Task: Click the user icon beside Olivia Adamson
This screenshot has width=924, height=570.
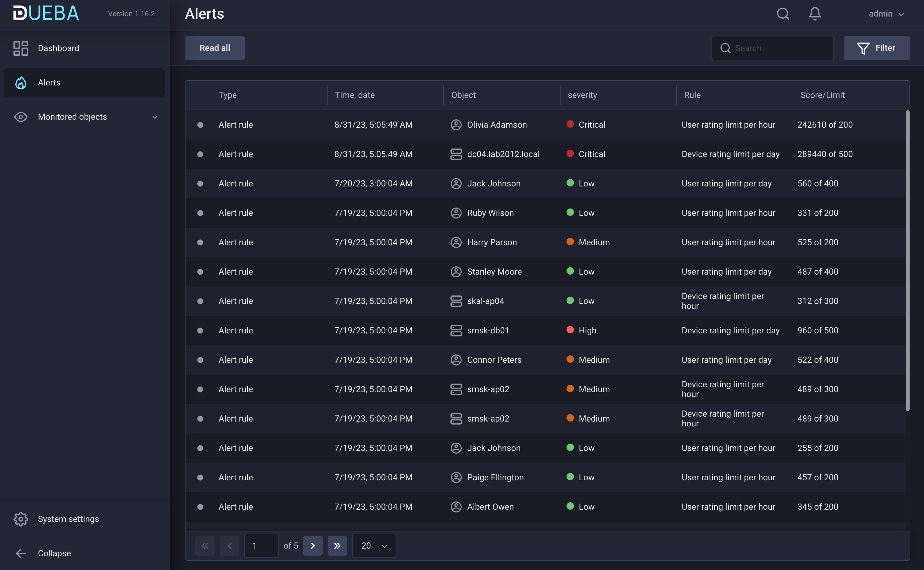Action: (x=456, y=125)
